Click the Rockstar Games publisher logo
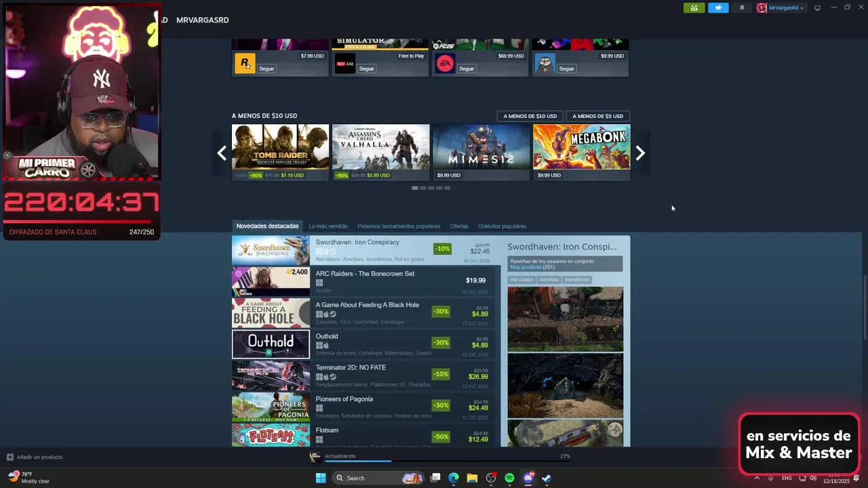Screen dimensions: 868x488 (245, 64)
